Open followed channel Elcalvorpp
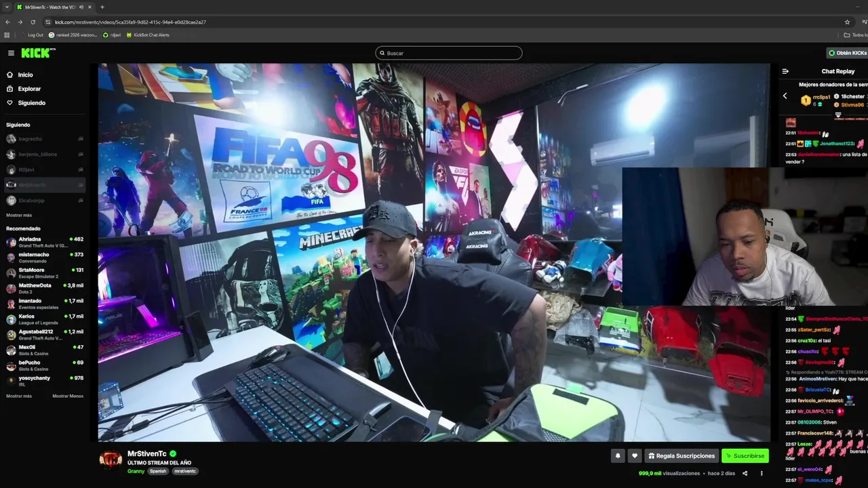868x488 pixels. click(x=43, y=201)
